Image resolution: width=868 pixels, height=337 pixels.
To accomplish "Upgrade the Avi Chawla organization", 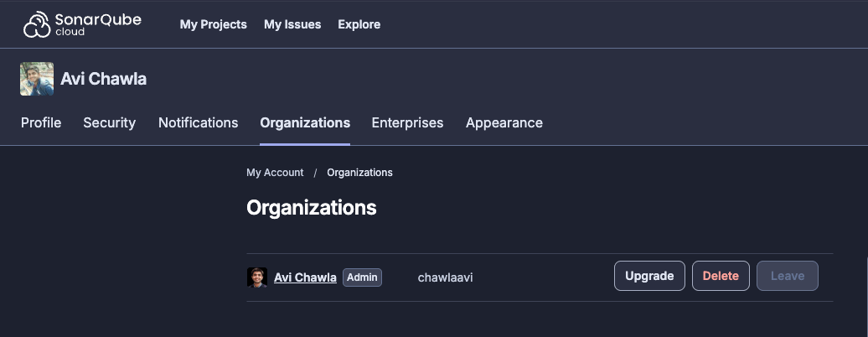I will (x=649, y=276).
